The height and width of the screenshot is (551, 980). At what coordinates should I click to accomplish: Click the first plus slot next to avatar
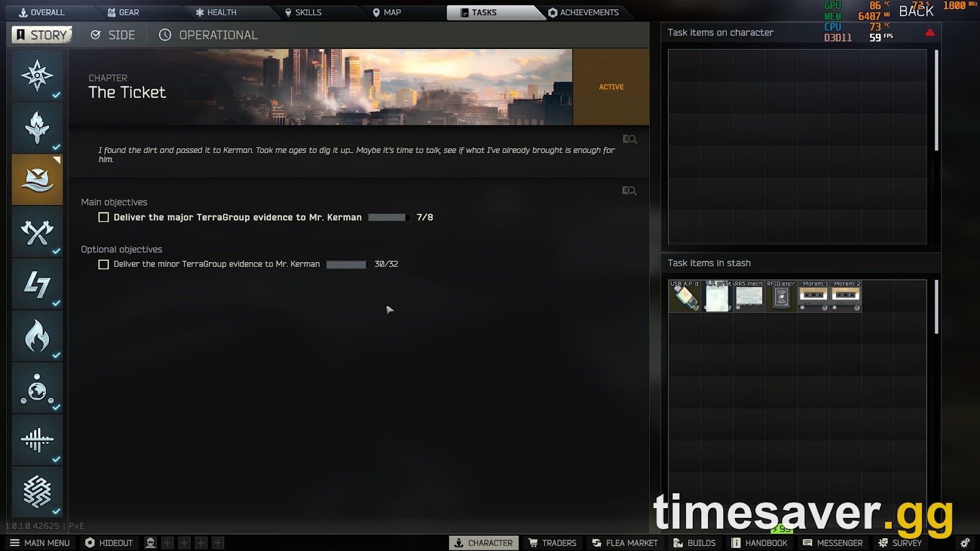pyautogui.click(x=167, y=543)
